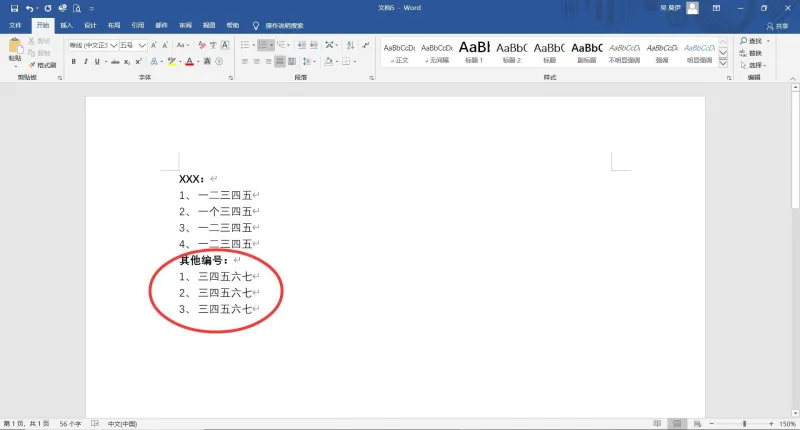Click the vertical scrollbar thumb
Viewport: 800px width, 430px height.
[x=795, y=148]
